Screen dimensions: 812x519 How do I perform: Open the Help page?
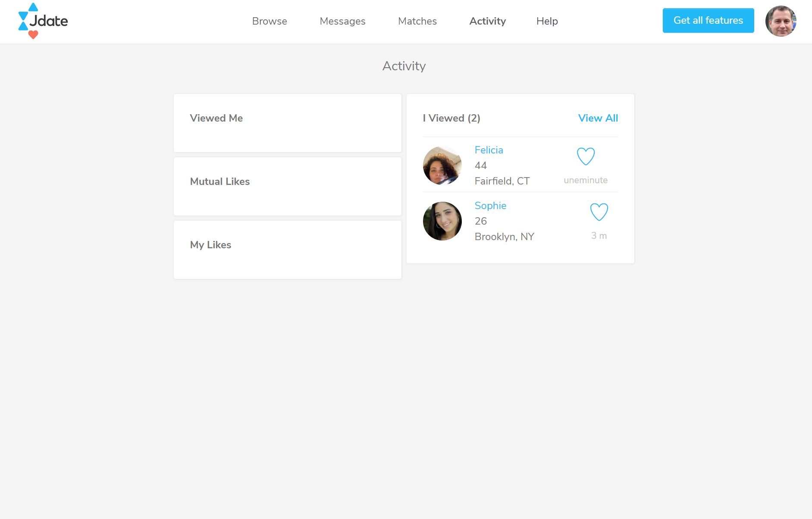click(x=547, y=21)
